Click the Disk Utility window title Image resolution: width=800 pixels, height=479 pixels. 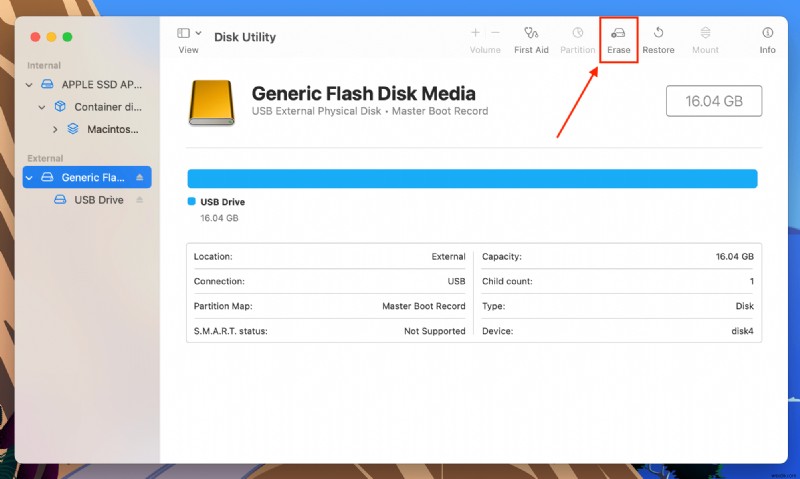click(x=245, y=37)
